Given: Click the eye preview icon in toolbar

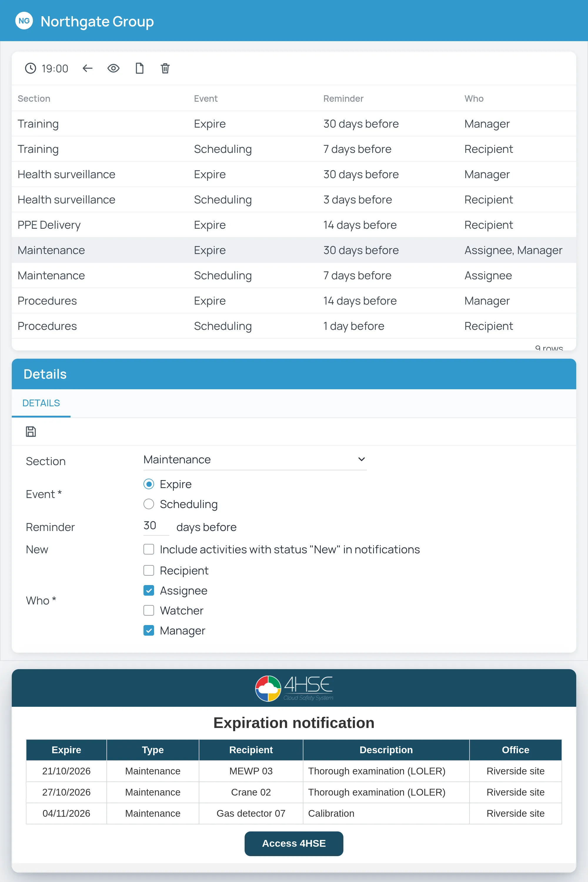Looking at the screenshot, I should point(113,68).
